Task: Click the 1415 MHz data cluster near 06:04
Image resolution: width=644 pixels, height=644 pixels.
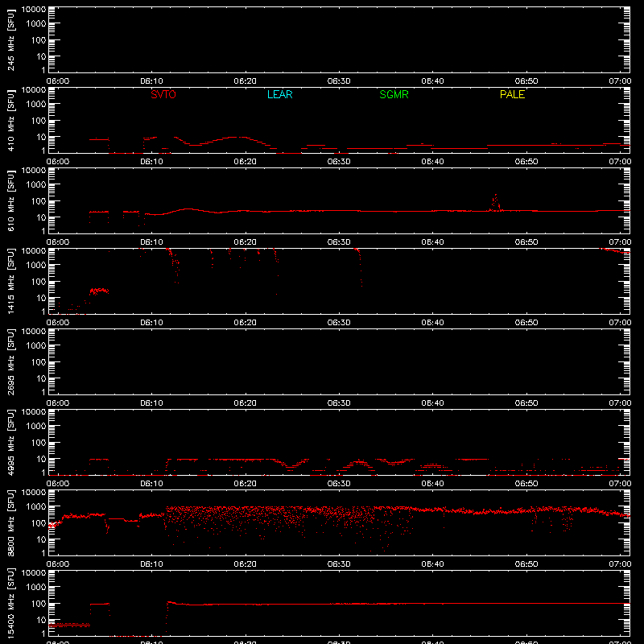Action: click(99, 291)
